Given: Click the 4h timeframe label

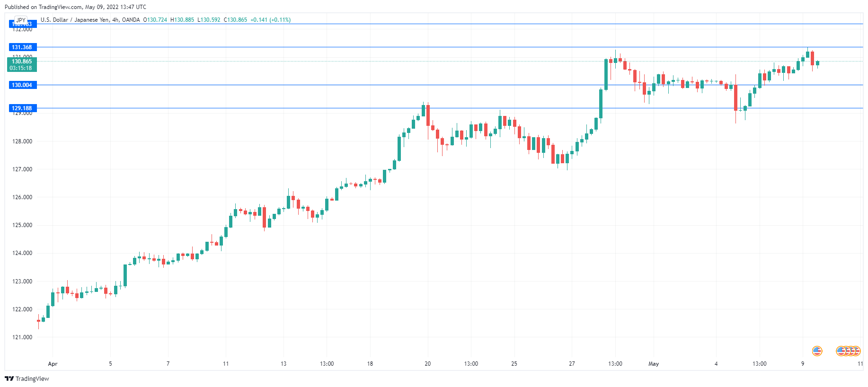Looking at the screenshot, I should pos(115,20).
